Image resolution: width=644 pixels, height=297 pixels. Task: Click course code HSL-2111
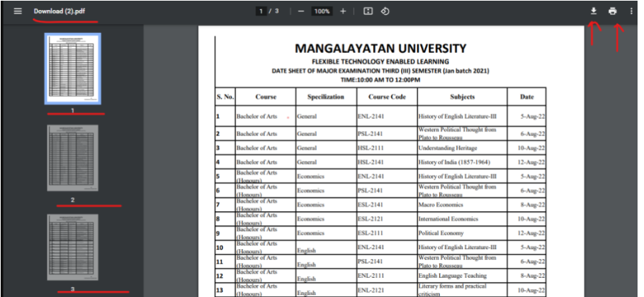[x=370, y=148]
